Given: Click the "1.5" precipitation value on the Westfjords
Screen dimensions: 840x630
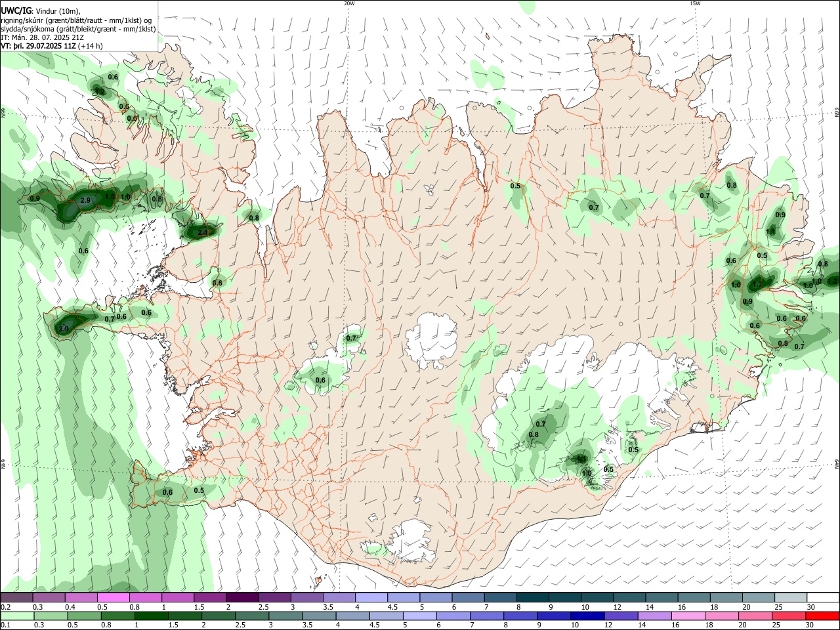Looking at the screenshot, I should 110,197.
